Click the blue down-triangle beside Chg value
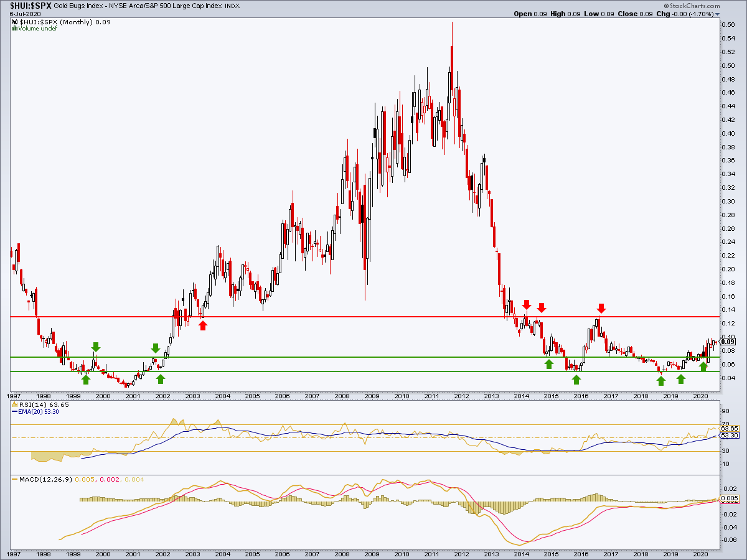747x560 pixels. (718, 14)
